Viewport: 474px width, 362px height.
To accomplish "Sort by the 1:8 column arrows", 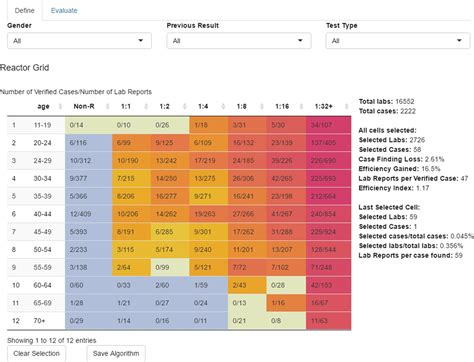I will click(262, 106).
